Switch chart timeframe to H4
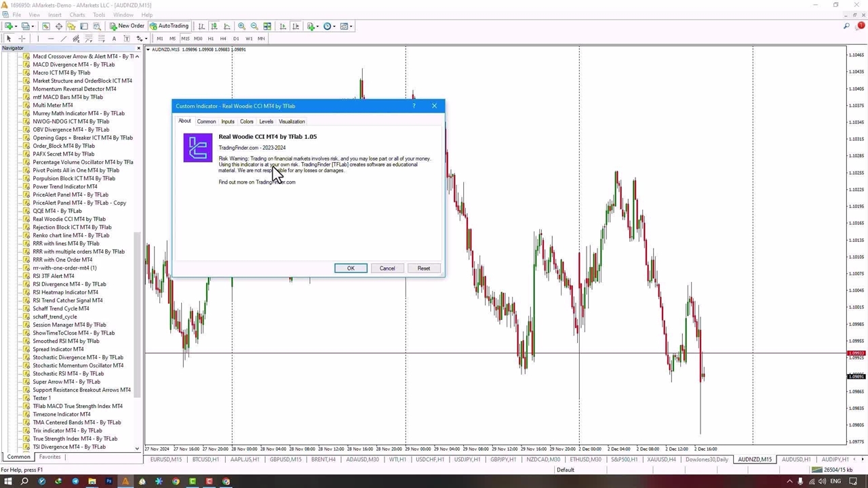The image size is (868, 488). pyautogui.click(x=223, y=39)
